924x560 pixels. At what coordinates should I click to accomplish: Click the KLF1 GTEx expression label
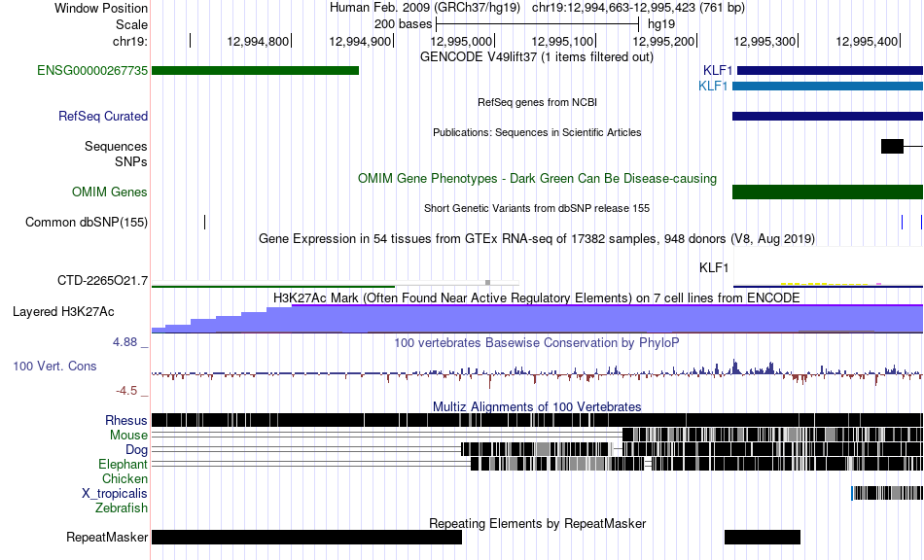point(714,268)
